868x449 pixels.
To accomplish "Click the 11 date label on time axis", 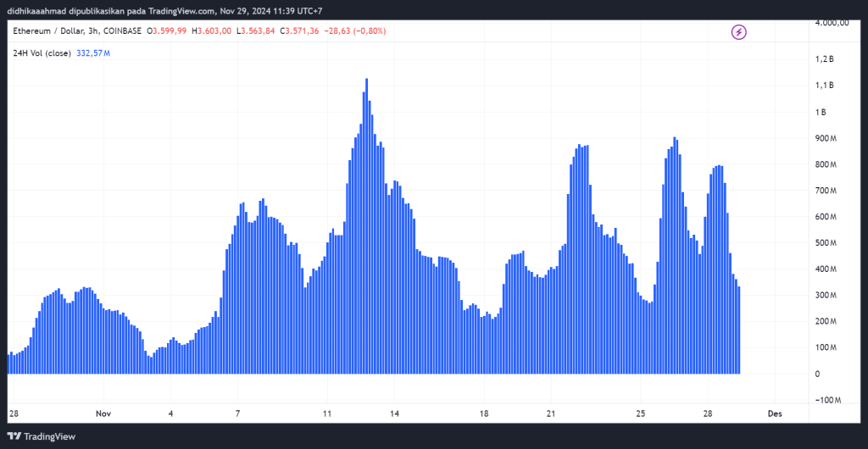I will (327, 413).
